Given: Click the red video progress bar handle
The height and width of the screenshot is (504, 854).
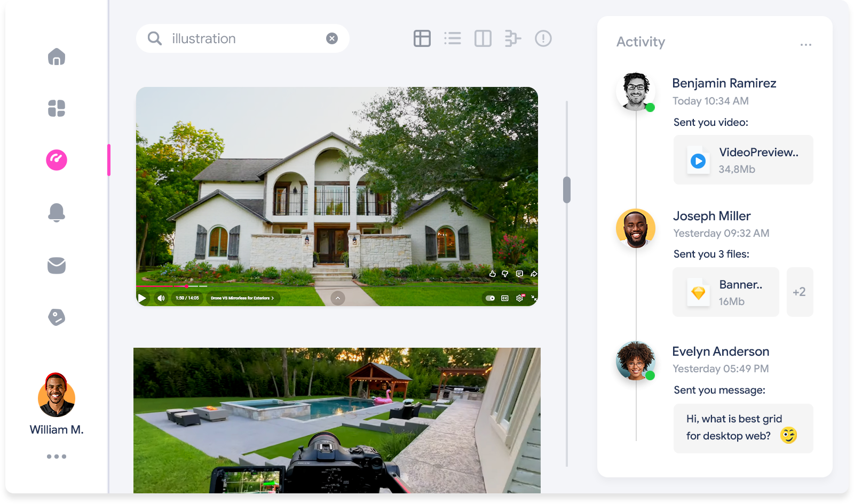Looking at the screenshot, I should click(186, 286).
